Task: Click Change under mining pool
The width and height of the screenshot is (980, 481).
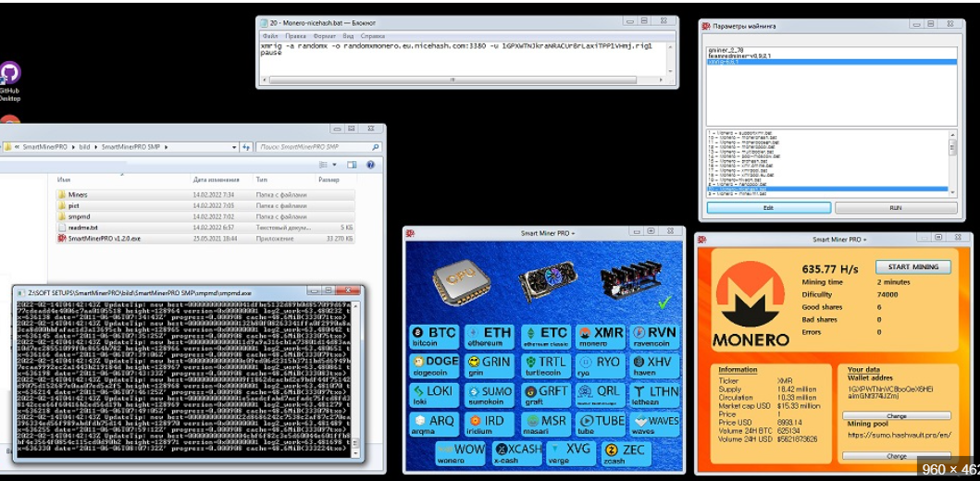Action: [896, 456]
